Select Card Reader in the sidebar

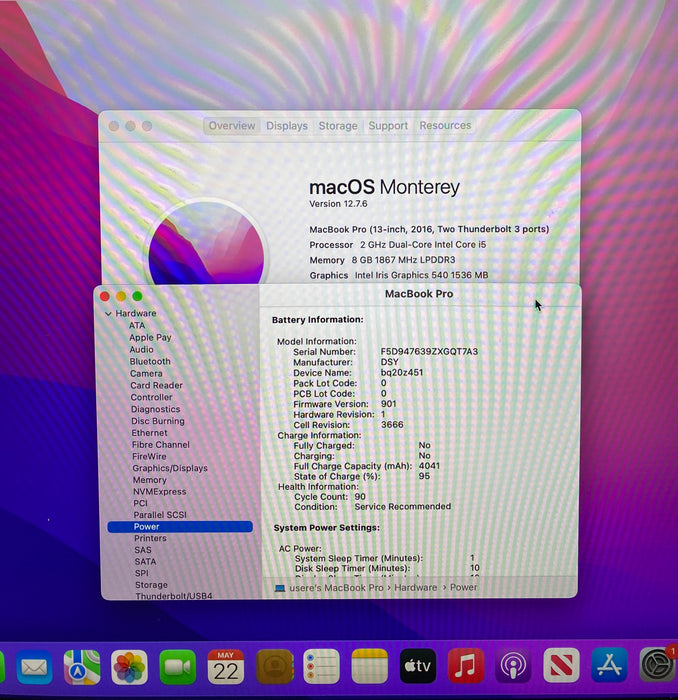pos(156,385)
